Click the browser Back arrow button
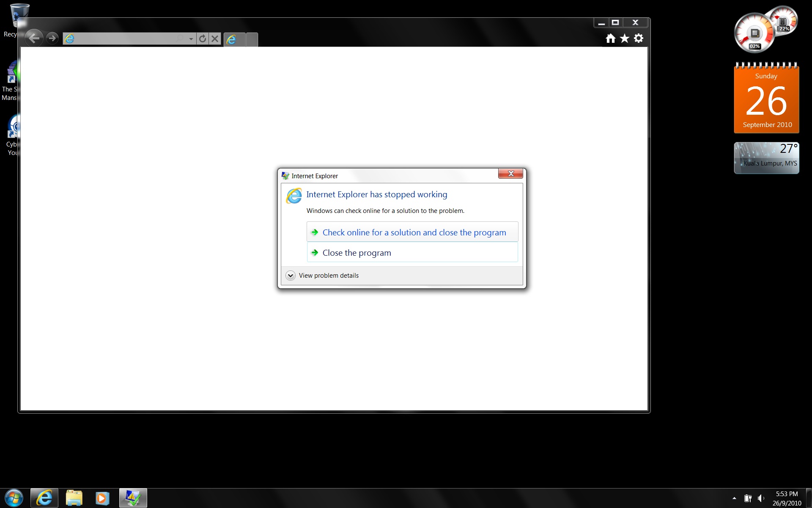 pyautogui.click(x=33, y=39)
